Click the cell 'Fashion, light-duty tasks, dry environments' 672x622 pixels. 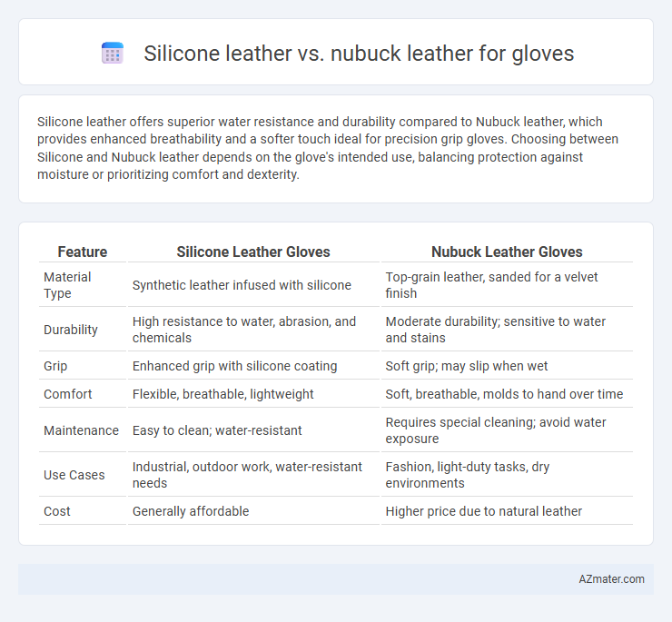(x=507, y=475)
